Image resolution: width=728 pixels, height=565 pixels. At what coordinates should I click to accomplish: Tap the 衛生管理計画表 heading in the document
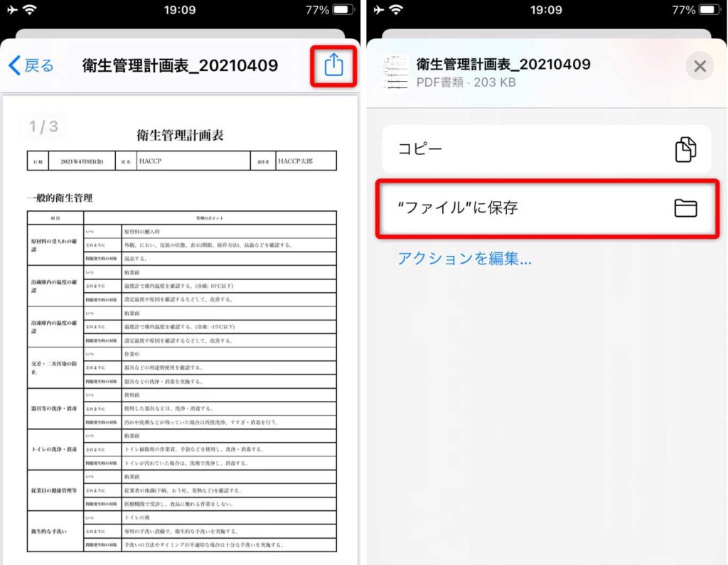[x=181, y=135]
